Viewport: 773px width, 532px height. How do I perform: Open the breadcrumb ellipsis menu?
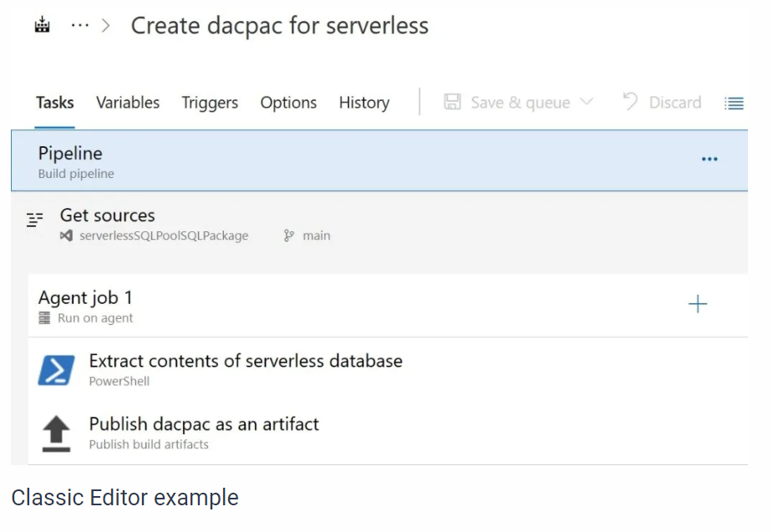click(79, 25)
